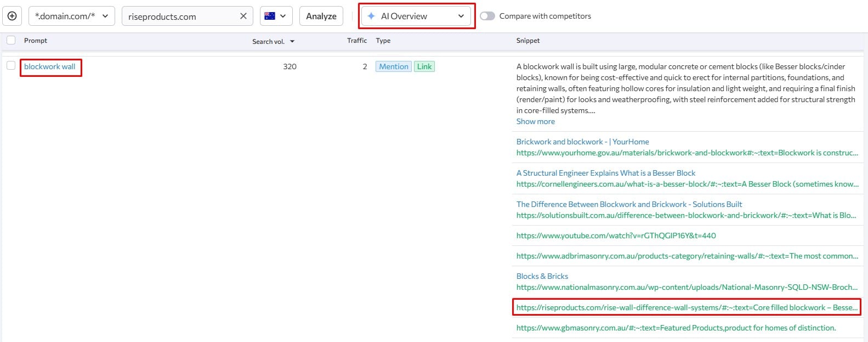This screenshot has width=868, height=342.
Task: Click the AI Overview sparkle icon
Action: [371, 16]
